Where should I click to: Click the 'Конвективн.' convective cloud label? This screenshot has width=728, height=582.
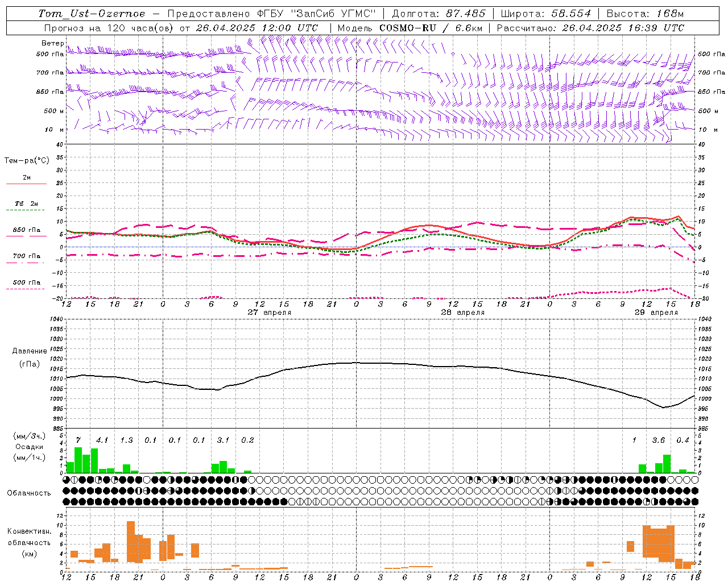point(30,531)
